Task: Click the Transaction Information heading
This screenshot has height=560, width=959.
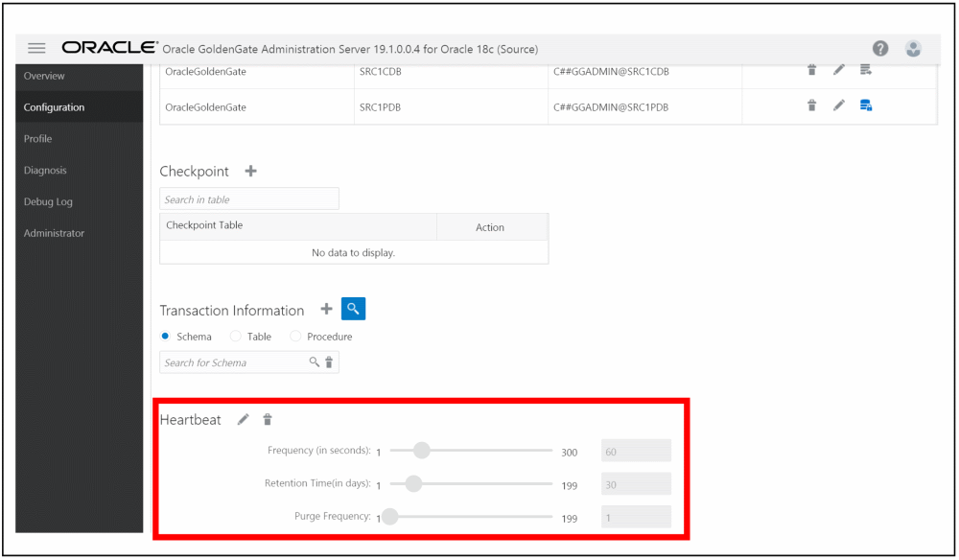Action: click(x=232, y=311)
